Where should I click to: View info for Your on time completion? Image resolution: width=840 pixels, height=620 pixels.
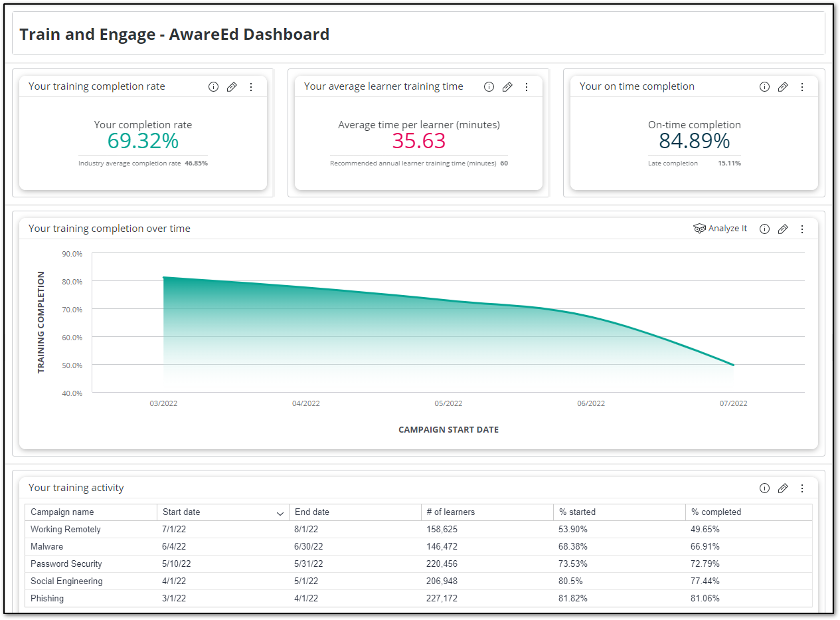click(x=764, y=86)
